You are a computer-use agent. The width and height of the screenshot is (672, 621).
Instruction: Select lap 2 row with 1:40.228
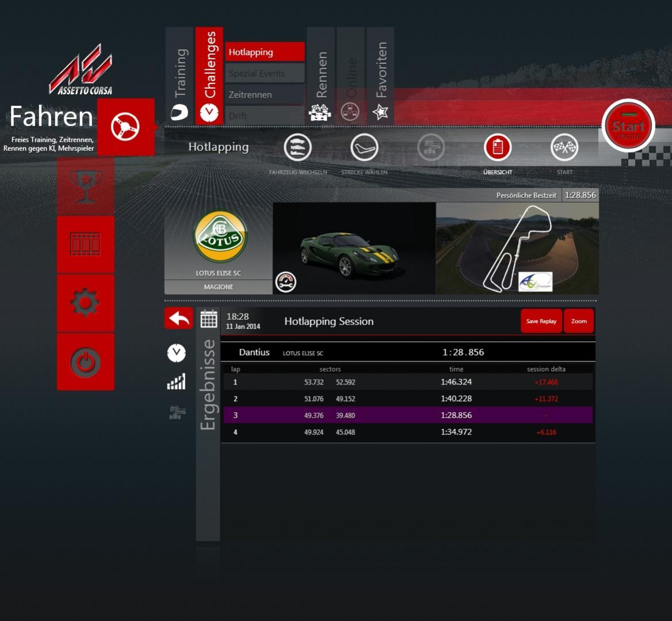408,399
